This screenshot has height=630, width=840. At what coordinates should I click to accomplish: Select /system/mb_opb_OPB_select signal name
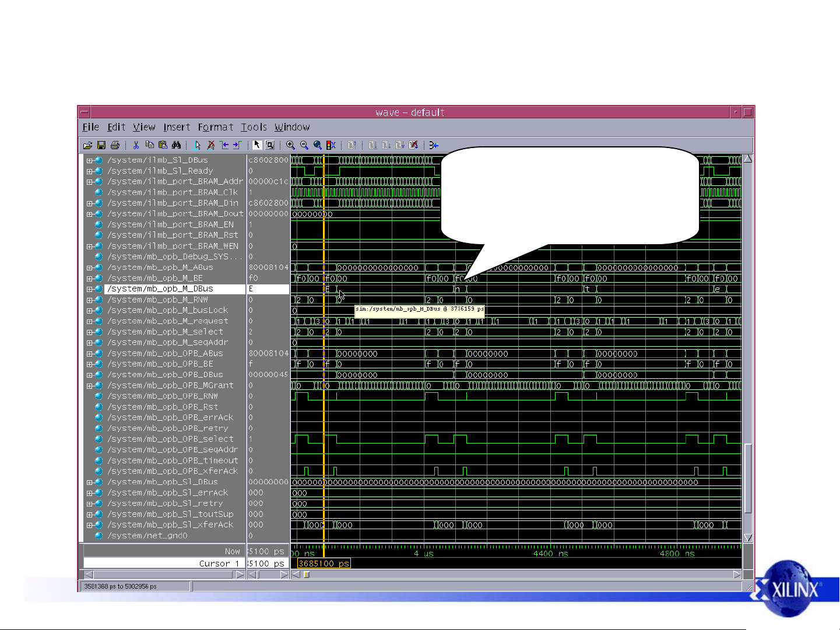click(170, 439)
